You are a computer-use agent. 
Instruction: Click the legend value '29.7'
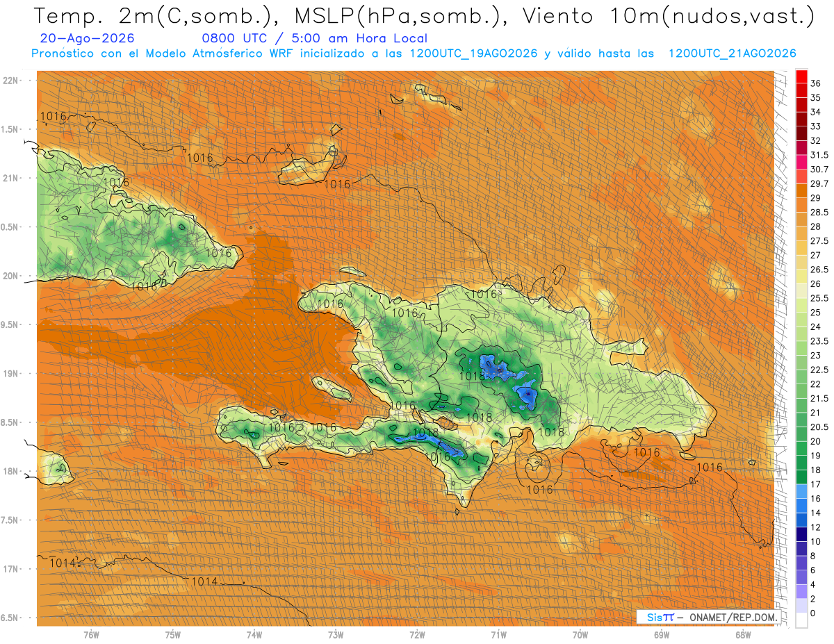click(x=819, y=183)
